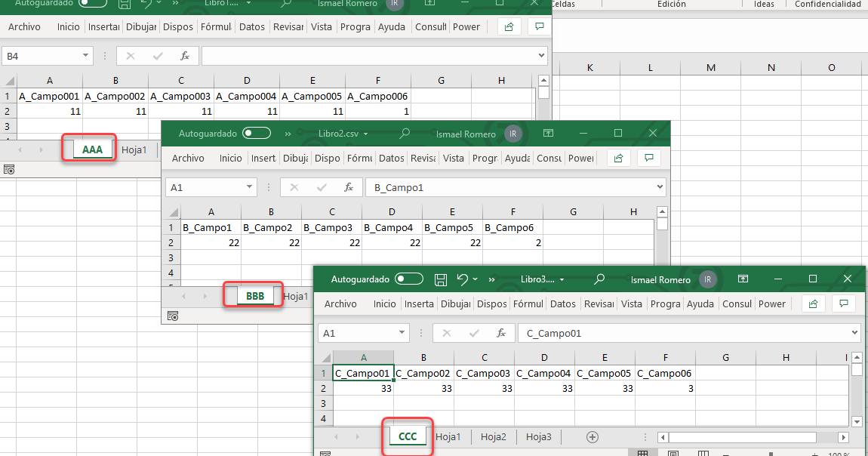The image size is (868, 456).
Task: Open Comments in the Libro1 window
Action: [x=539, y=26]
